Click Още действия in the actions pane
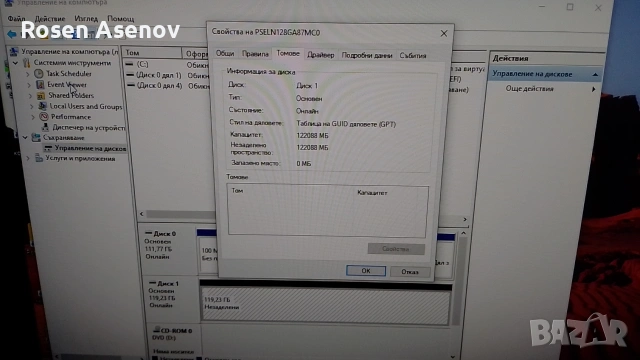Screen dimensions: 640x360 pos(529,89)
